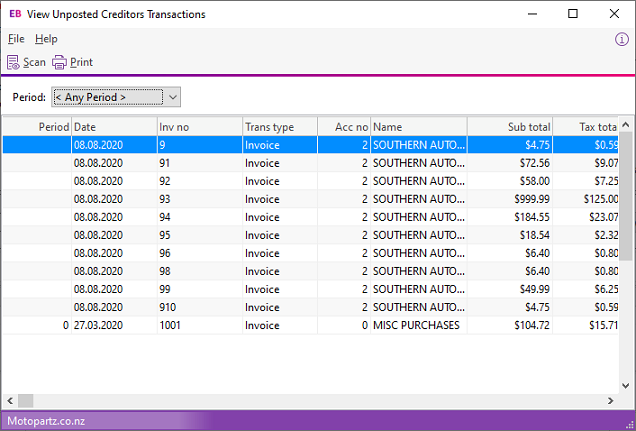Click the vertical scrollbar thumb
The image size is (636, 431).
click(625, 197)
